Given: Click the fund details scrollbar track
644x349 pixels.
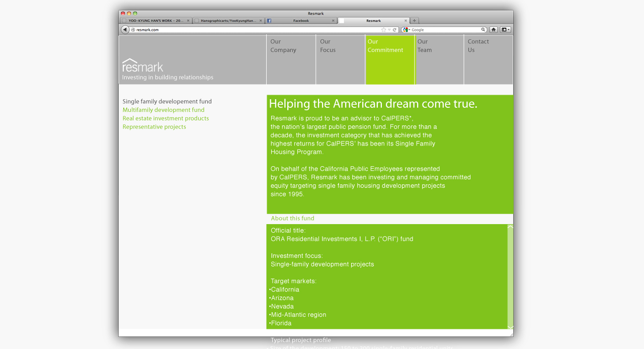Looking at the screenshot, I should click(x=510, y=277).
